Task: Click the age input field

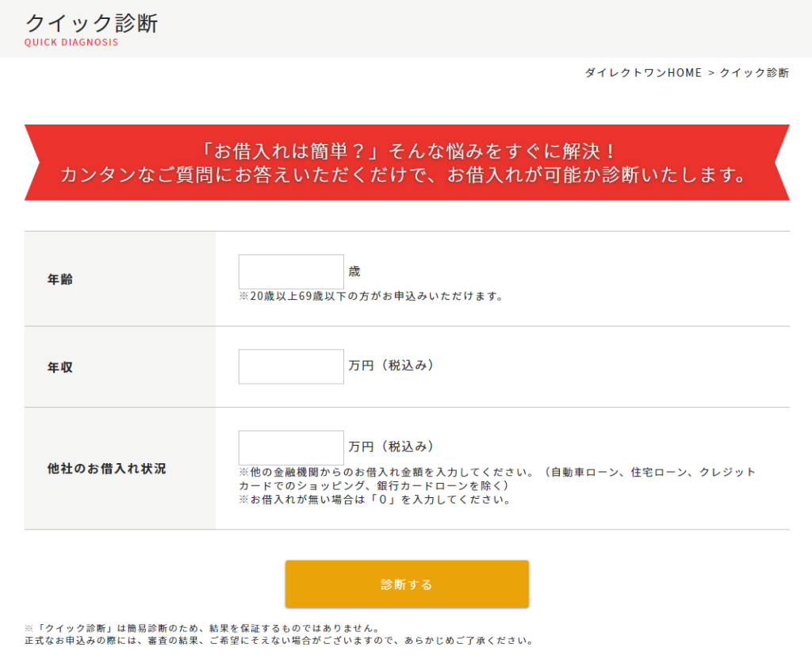Action: (x=291, y=272)
